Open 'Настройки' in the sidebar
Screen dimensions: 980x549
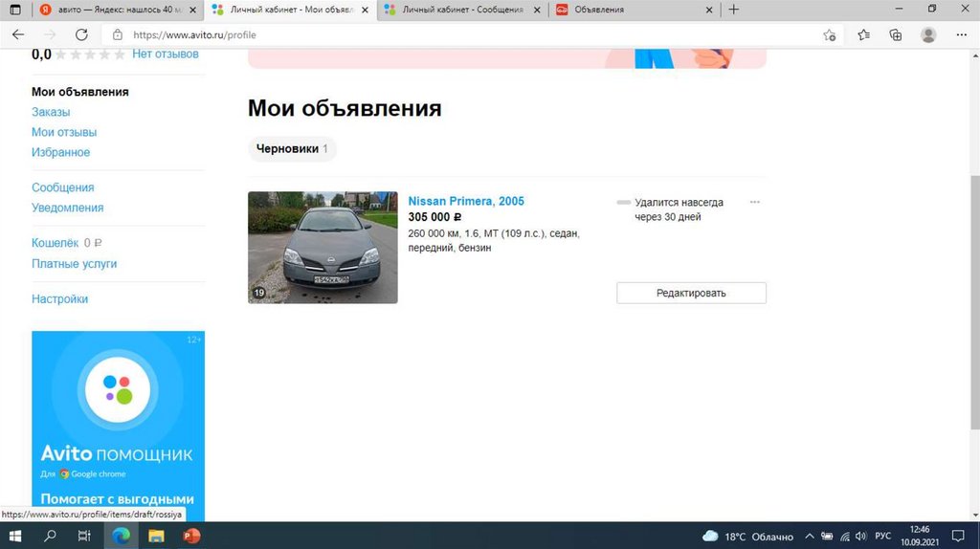point(60,298)
